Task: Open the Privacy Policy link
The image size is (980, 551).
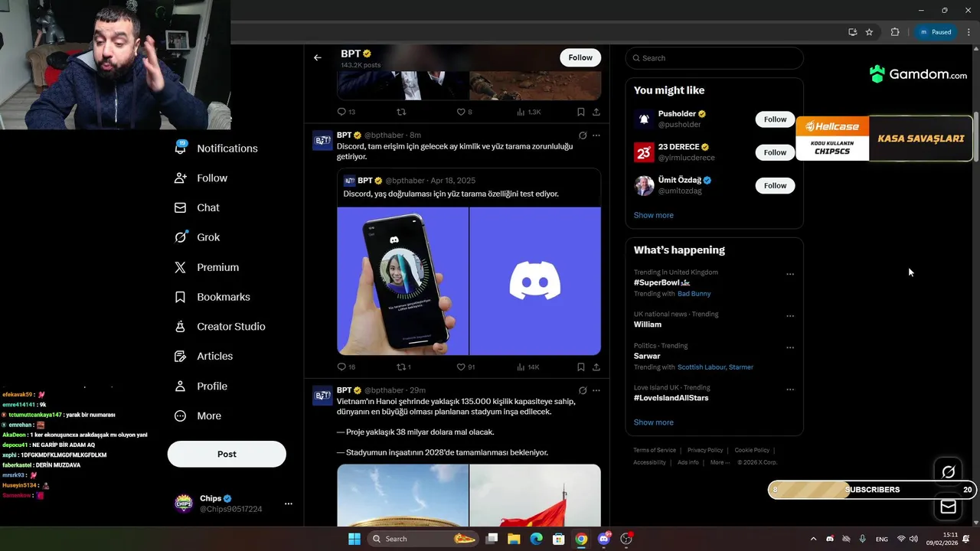Action: [705, 450]
